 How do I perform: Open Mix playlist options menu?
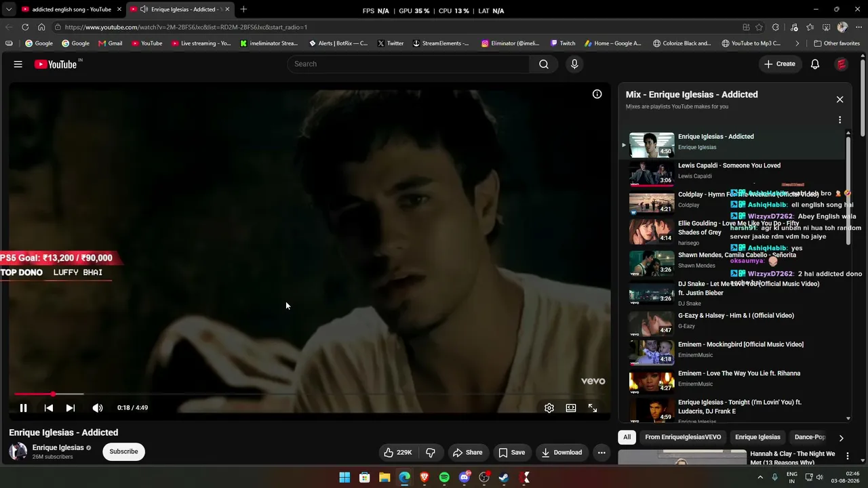point(840,119)
